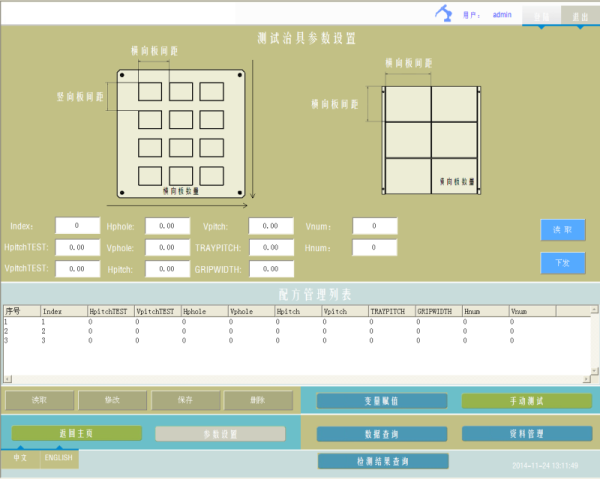Click the Vnum input field
Viewport: 600px width, 479px height.
point(375,226)
